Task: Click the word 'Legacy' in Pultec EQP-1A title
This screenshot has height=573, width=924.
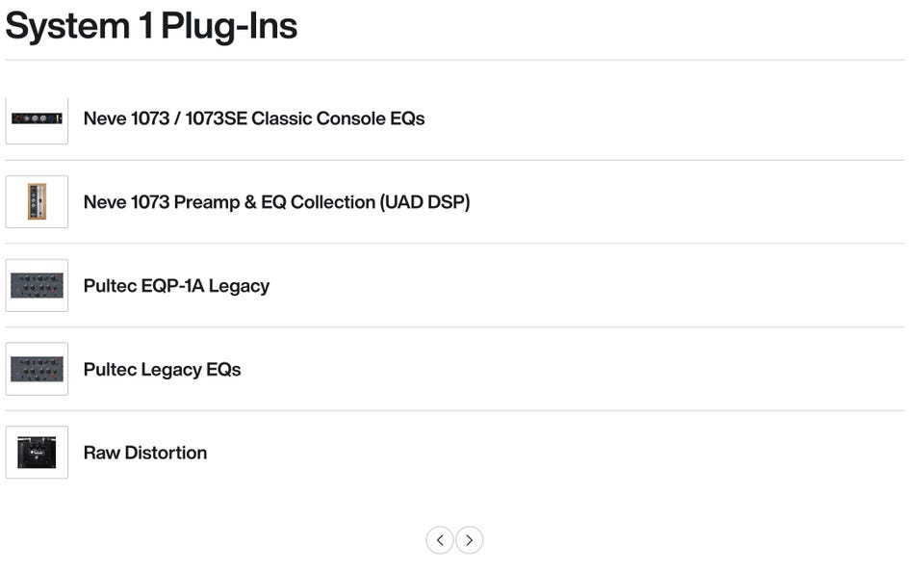Action: (x=239, y=286)
